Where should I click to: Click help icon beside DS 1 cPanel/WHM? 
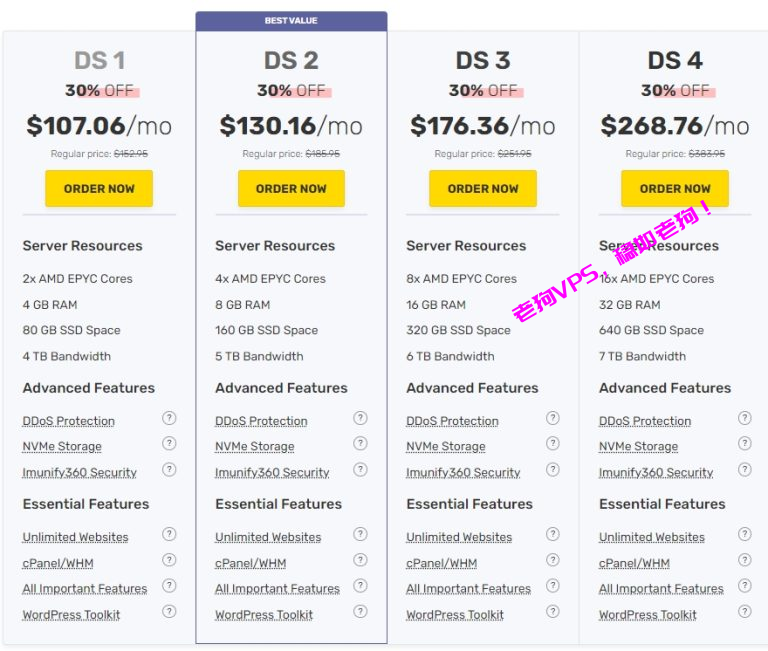(x=169, y=560)
